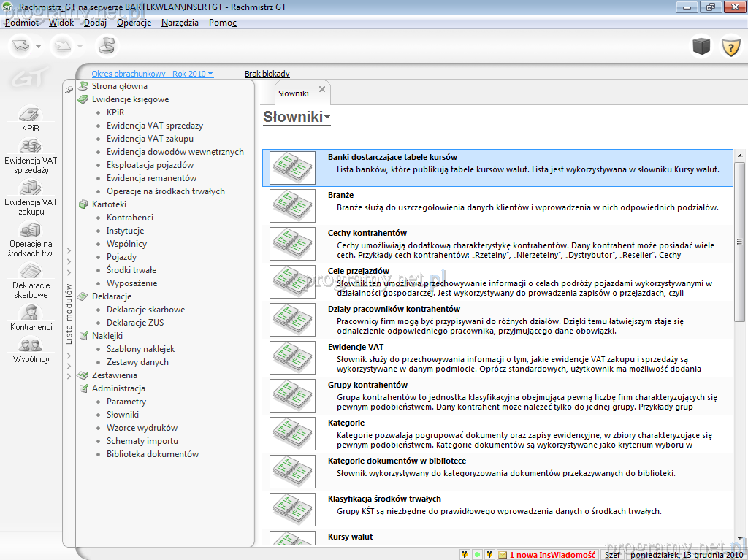Open the Narzędzia menu
The width and height of the screenshot is (748, 560).
180,23
